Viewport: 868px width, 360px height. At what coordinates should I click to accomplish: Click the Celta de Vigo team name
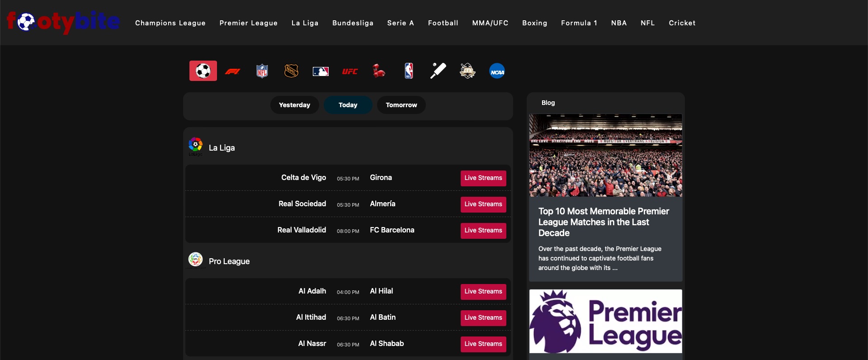(303, 178)
